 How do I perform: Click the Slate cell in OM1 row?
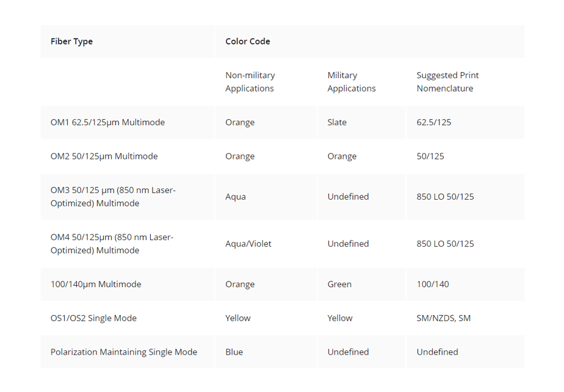click(337, 122)
